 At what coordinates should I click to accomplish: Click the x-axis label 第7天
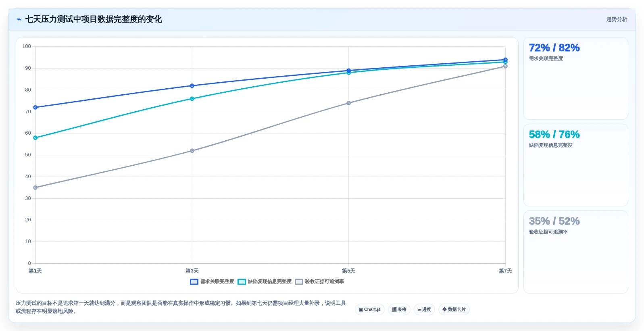click(505, 271)
